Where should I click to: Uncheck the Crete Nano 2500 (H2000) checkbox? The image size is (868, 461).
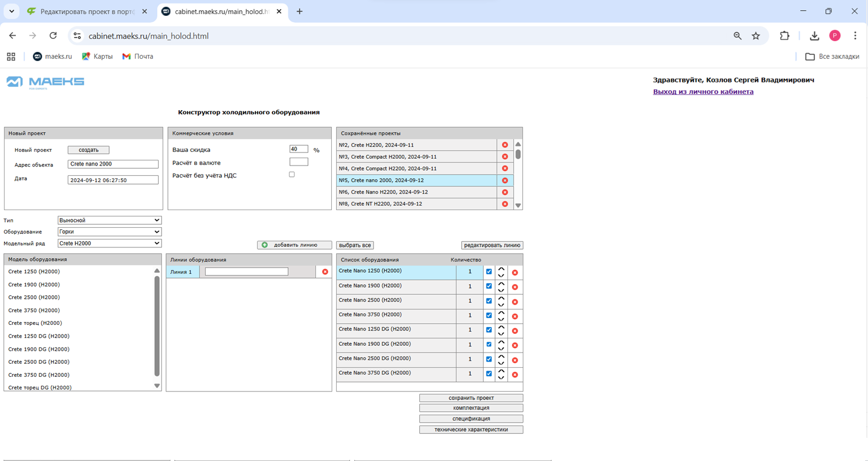489,301
